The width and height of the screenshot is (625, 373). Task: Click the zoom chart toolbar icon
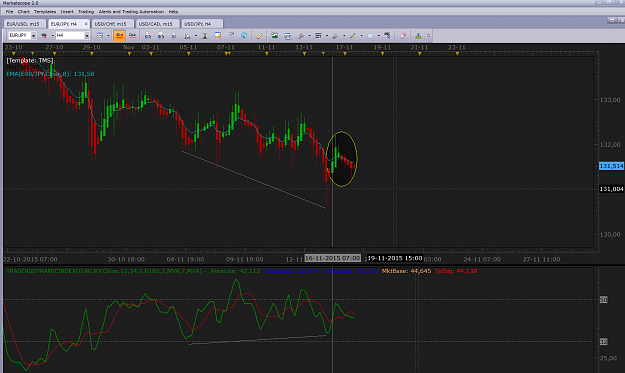click(x=187, y=35)
